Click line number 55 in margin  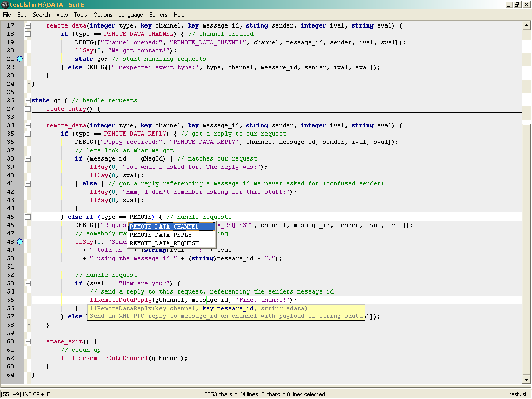tap(10, 300)
